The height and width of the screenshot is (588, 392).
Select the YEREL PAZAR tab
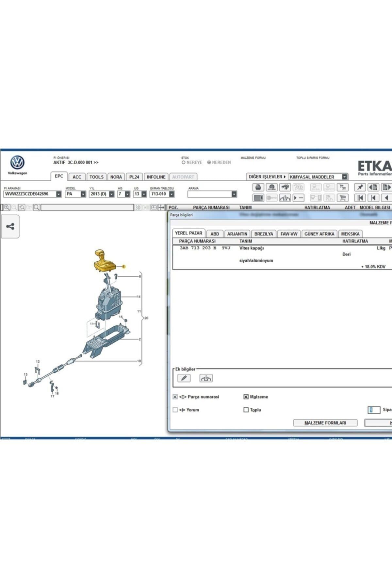188,233
